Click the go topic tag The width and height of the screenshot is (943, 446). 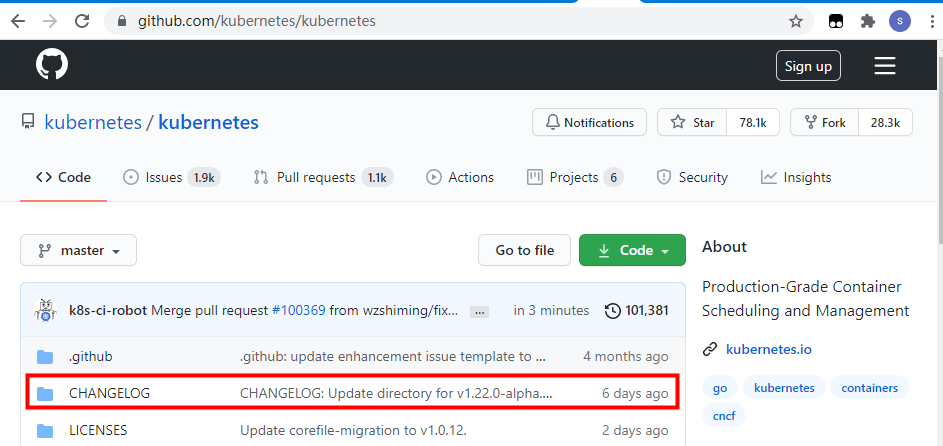tap(720, 388)
